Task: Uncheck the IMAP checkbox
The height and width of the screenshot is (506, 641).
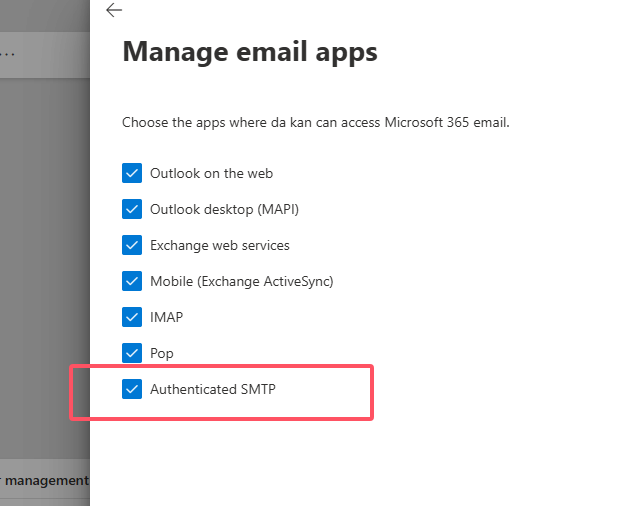Action: pos(132,317)
